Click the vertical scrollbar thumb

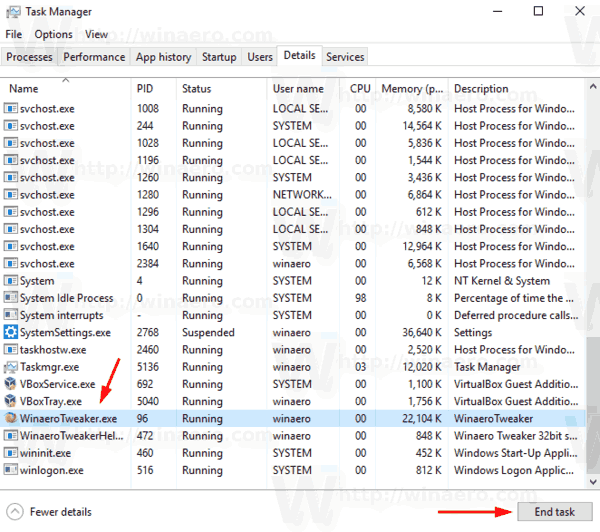pos(593,404)
